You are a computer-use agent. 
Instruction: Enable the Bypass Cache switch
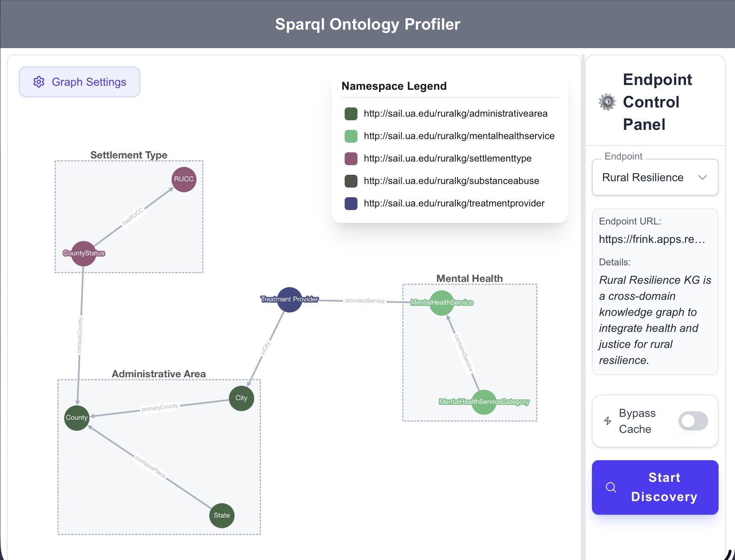[x=693, y=421]
